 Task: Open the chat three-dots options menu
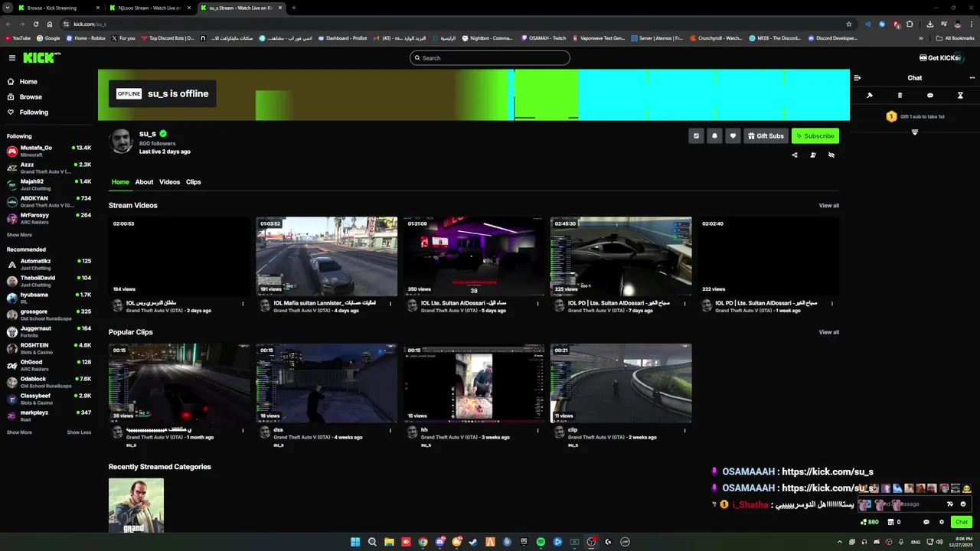click(x=972, y=78)
